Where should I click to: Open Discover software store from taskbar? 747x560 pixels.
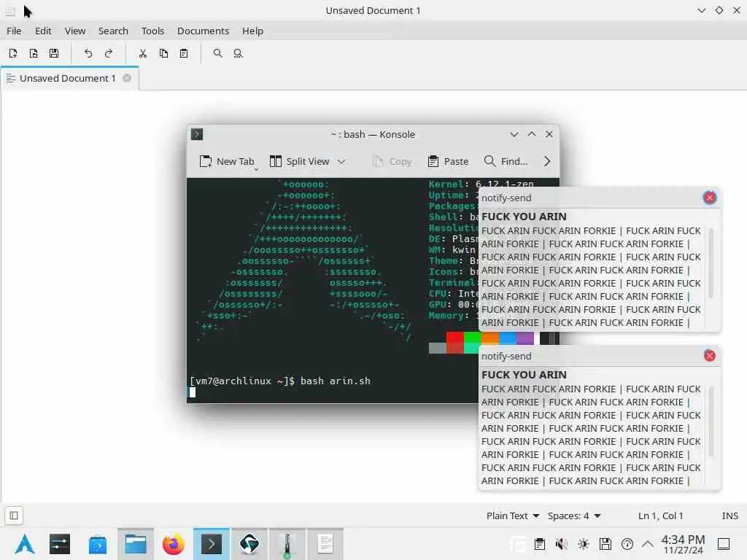click(98, 544)
